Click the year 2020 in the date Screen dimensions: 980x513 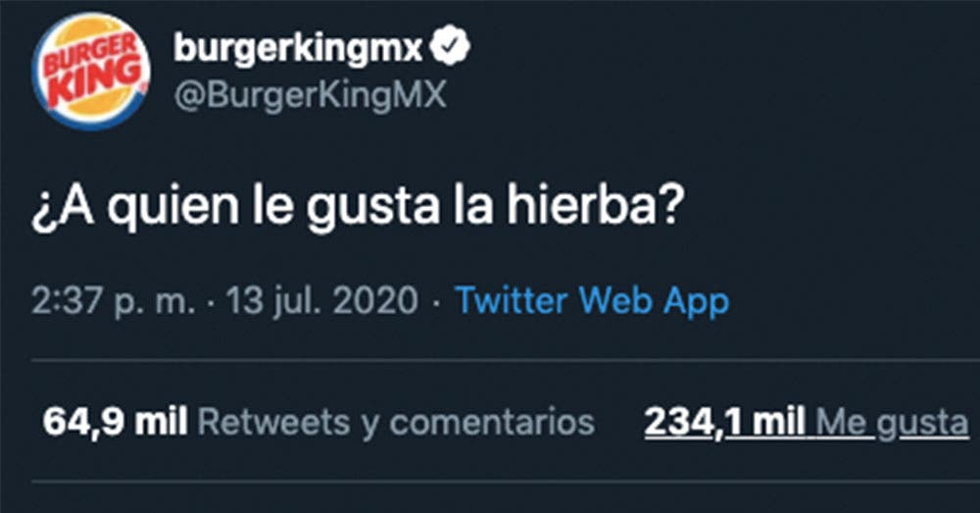click(375, 301)
